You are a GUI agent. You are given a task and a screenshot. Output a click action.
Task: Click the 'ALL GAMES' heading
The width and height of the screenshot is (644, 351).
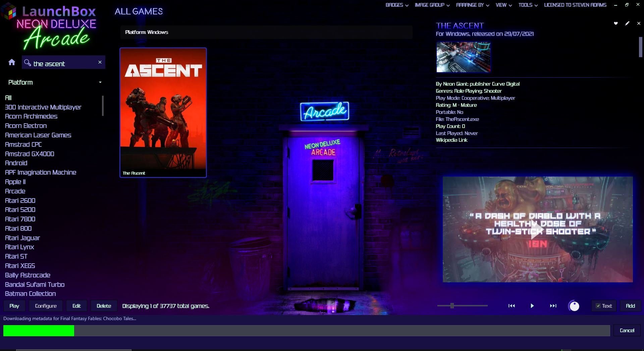point(139,11)
